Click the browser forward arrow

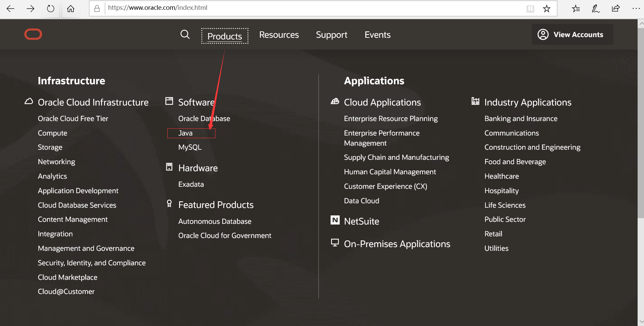[30, 9]
